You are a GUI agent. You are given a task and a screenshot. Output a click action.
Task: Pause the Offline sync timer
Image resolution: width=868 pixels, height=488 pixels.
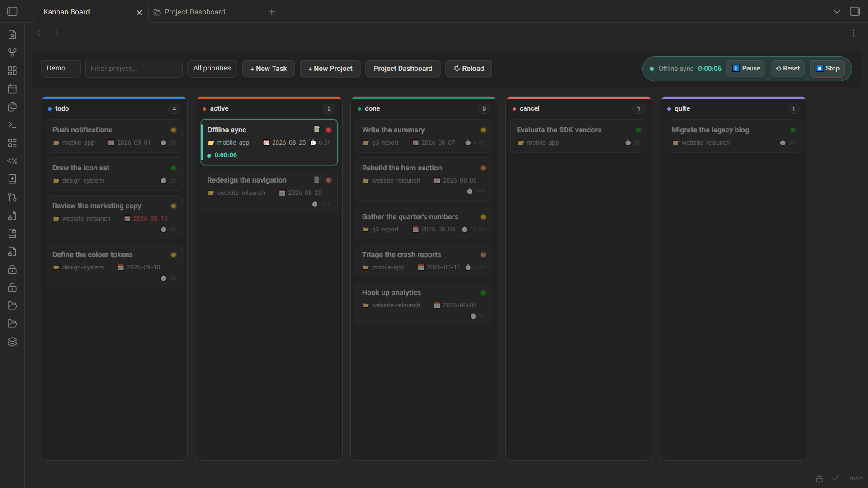pyautogui.click(x=746, y=69)
